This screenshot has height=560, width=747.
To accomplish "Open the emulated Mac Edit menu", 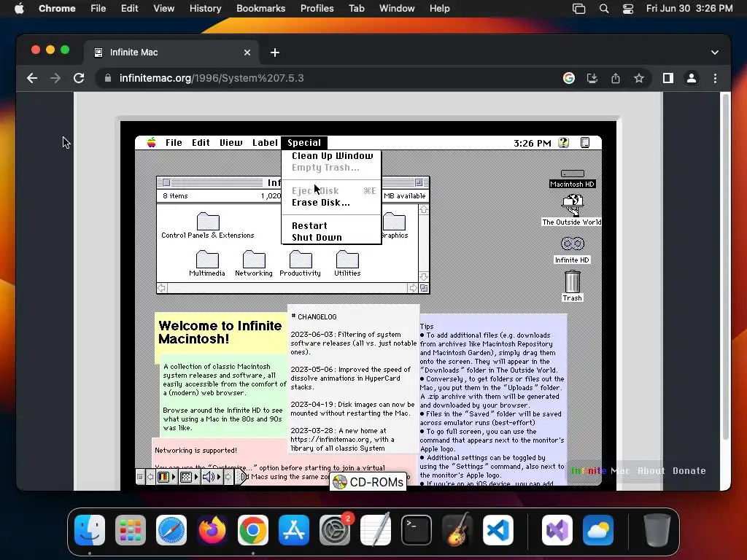I will coord(201,142).
